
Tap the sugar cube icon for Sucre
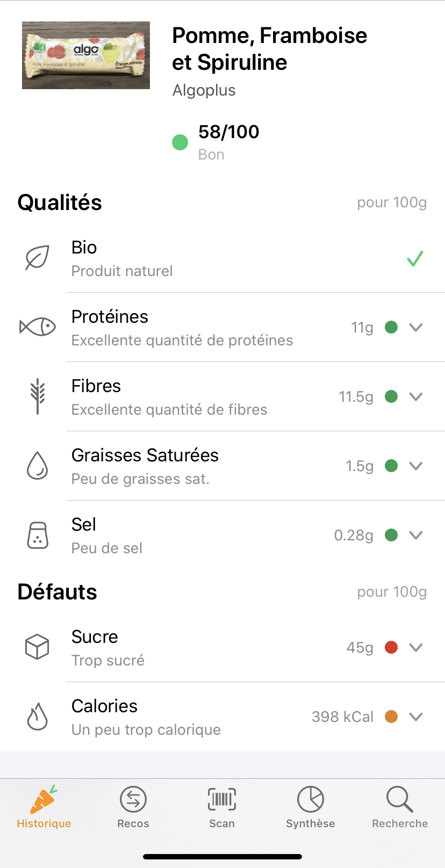pos(37,647)
